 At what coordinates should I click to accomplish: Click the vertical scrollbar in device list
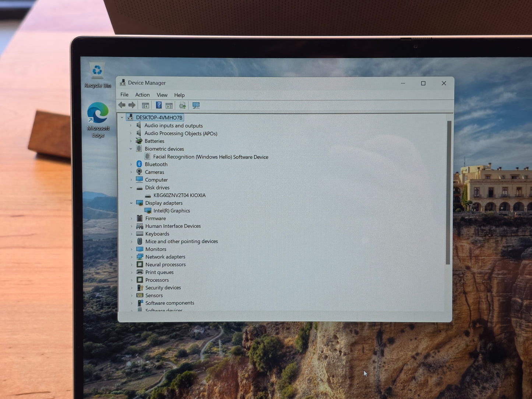point(448,191)
